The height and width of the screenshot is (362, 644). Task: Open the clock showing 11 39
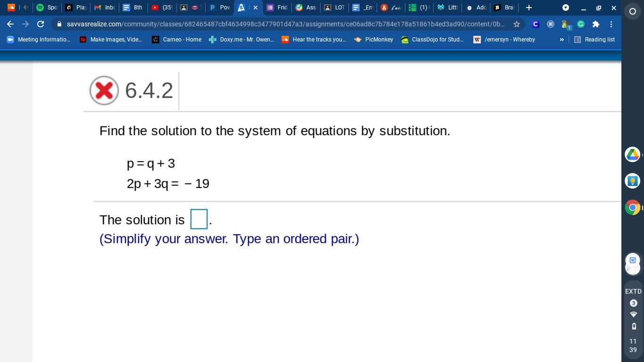pos(633,346)
